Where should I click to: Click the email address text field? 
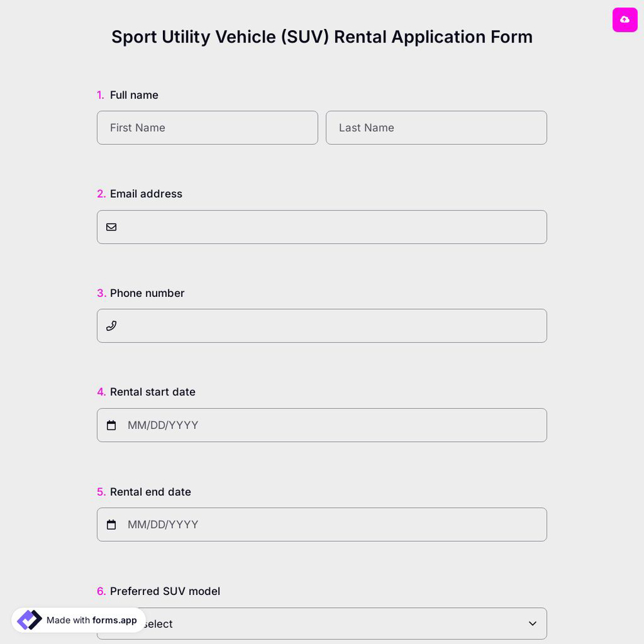322,227
